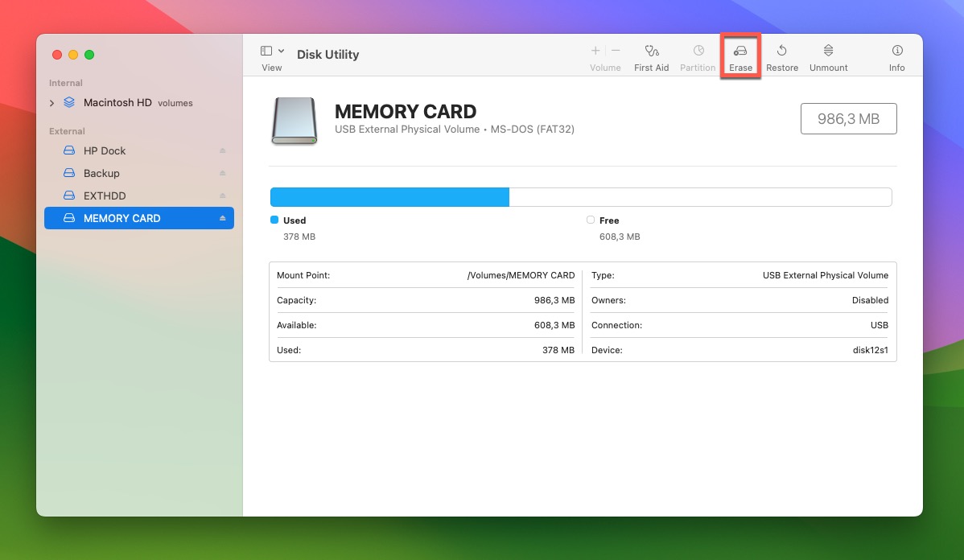This screenshot has height=560, width=964.
Task: Open the Info panel
Action: tap(896, 55)
